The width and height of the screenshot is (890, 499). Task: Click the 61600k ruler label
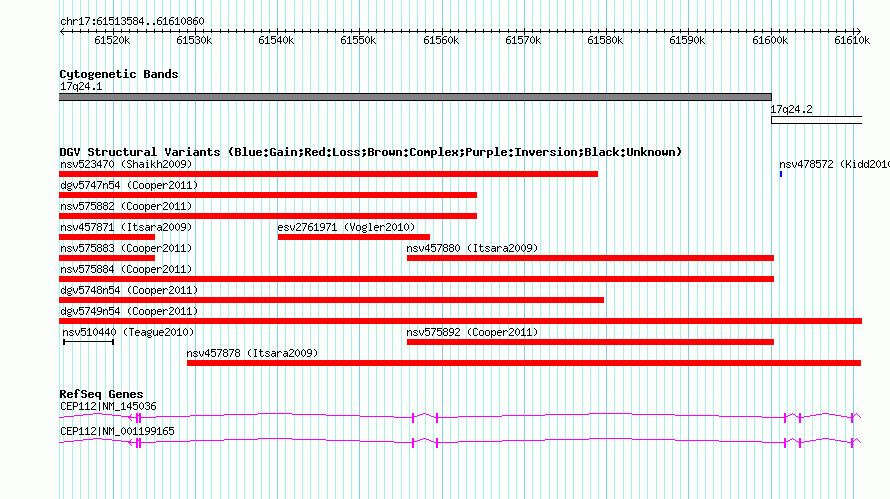770,40
